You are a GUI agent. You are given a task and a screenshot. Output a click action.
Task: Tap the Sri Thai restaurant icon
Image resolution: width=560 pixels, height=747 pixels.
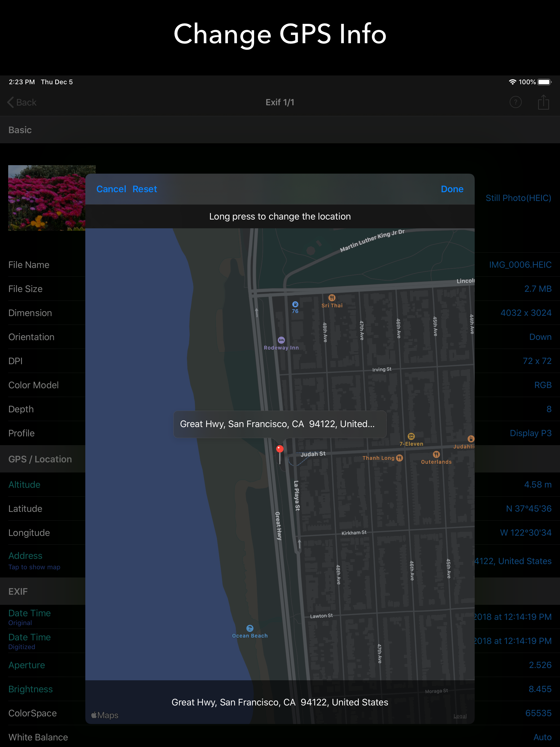coord(332,297)
